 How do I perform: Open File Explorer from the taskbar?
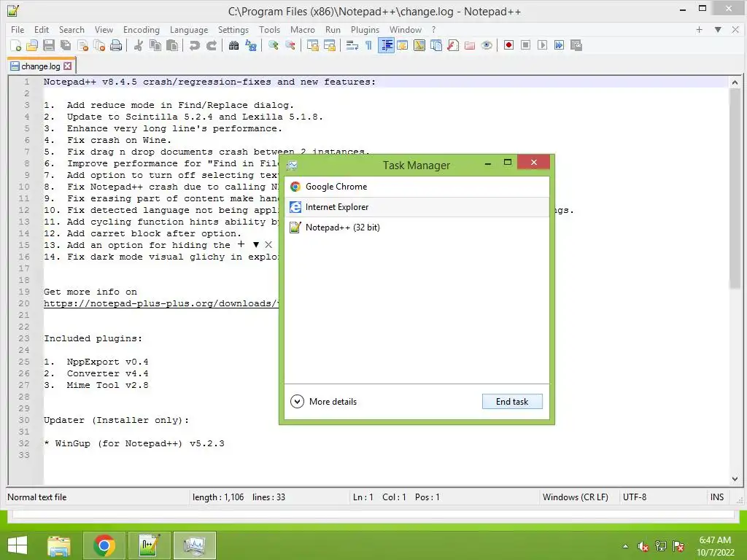pos(59,545)
